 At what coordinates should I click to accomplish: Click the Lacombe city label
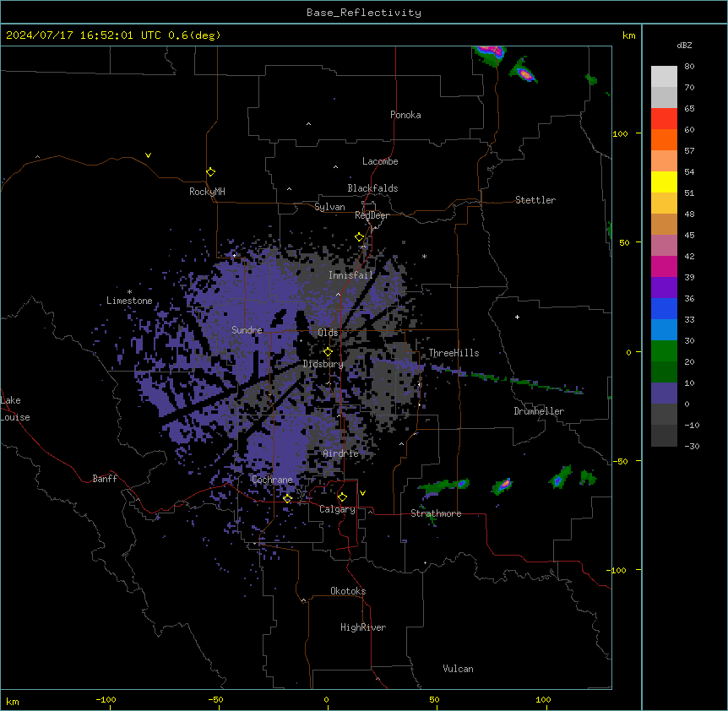[380, 161]
